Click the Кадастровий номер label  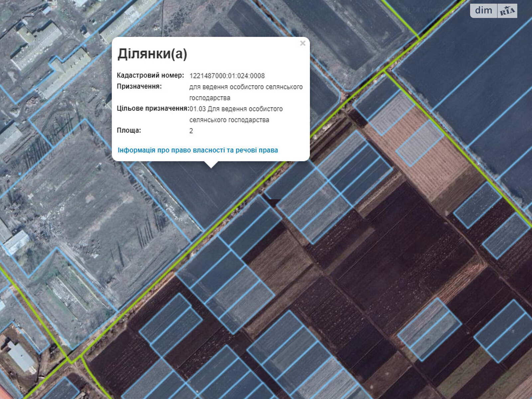click(x=150, y=75)
